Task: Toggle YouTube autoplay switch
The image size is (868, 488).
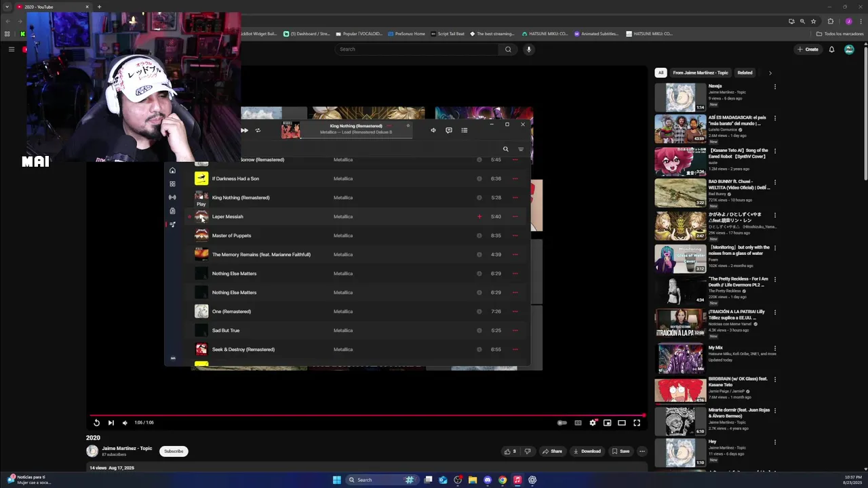Action: point(562,422)
